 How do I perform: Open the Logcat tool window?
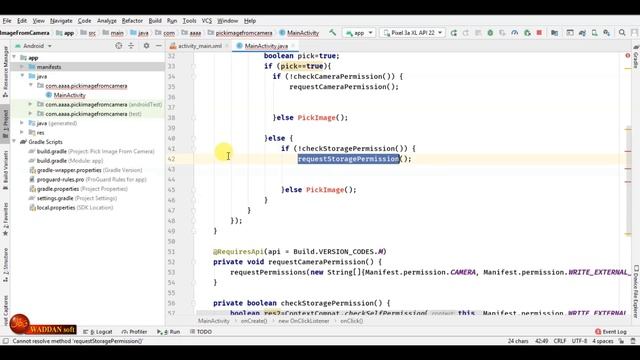[98, 332]
